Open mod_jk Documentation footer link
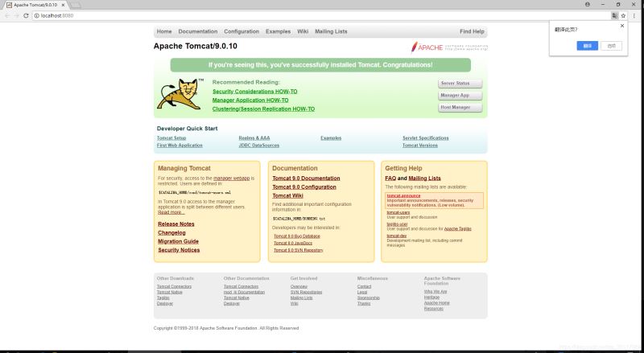Screen dimensions: 644x353 pos(244,292)
